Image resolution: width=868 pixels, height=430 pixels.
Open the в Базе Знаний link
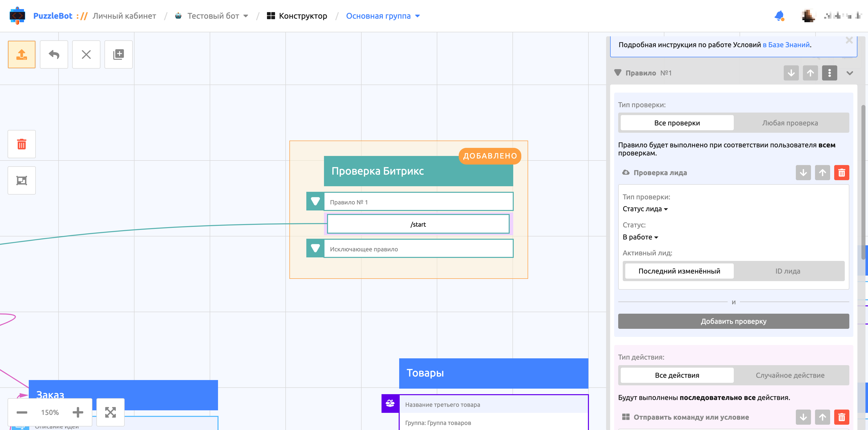pyautogui.click(x=786, y=45)
